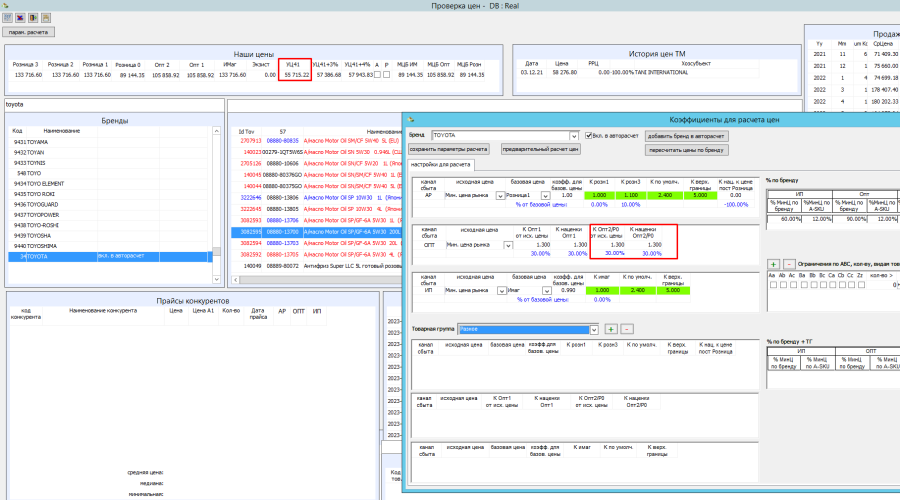Open АР row исходная цена dropdown

click(x=500, y=196)
